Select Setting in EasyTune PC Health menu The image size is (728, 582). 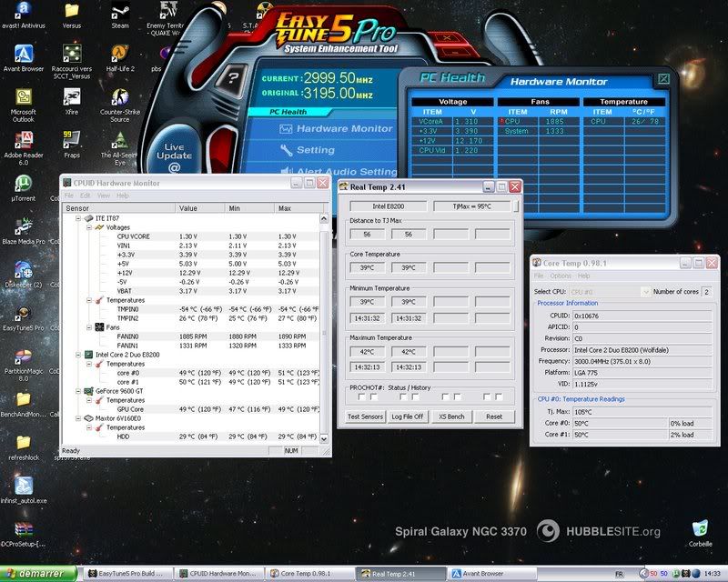315,150
